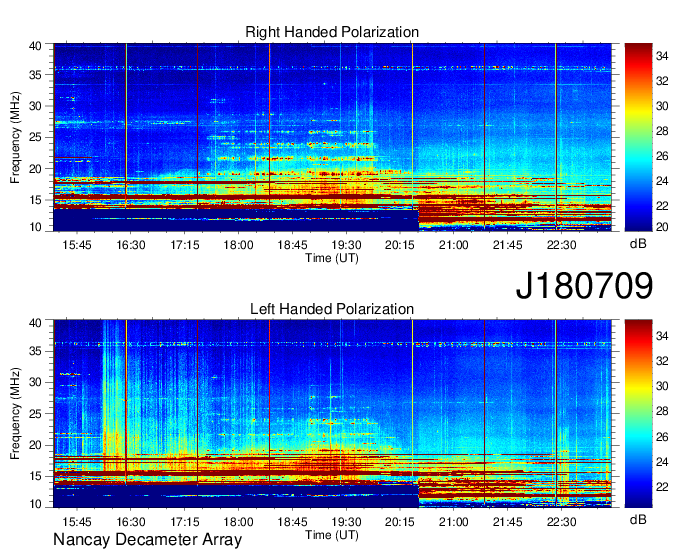The image size is (680, 552).
Task: Click the "19:30" tick on the Left Handed time axis
Action: [346, 521]
